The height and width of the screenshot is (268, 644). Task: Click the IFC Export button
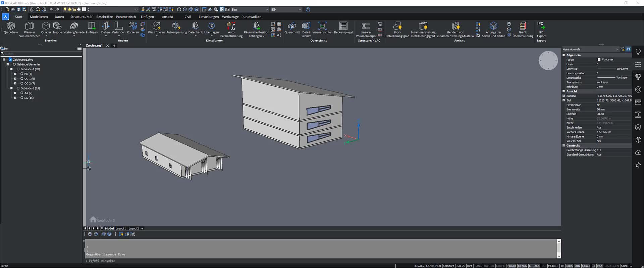[x=541, y=29]
